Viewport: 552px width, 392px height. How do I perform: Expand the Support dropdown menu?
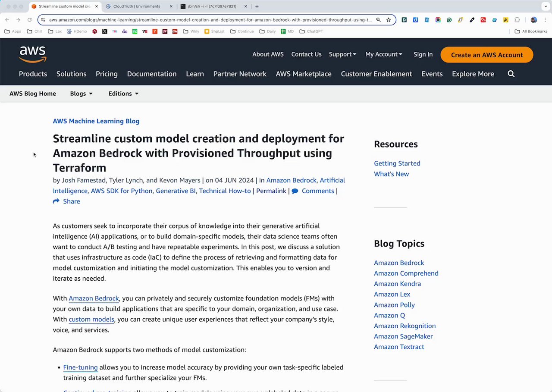click(x=342, y=54)
